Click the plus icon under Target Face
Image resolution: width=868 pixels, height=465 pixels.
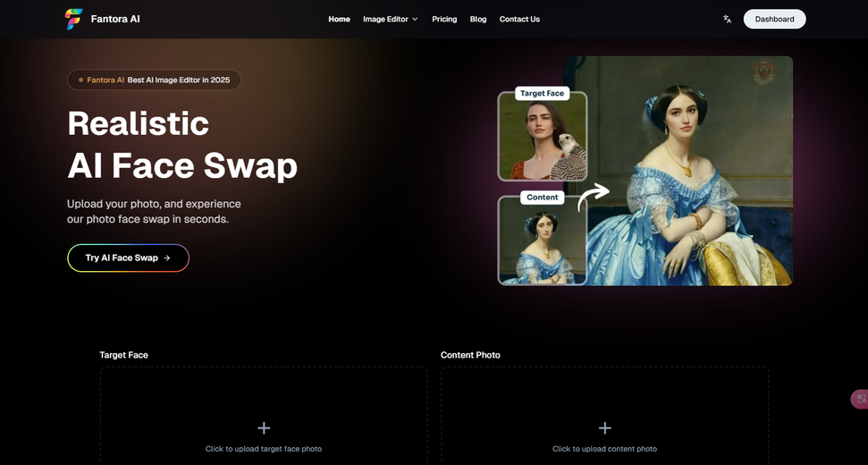(x=264, y=428)
